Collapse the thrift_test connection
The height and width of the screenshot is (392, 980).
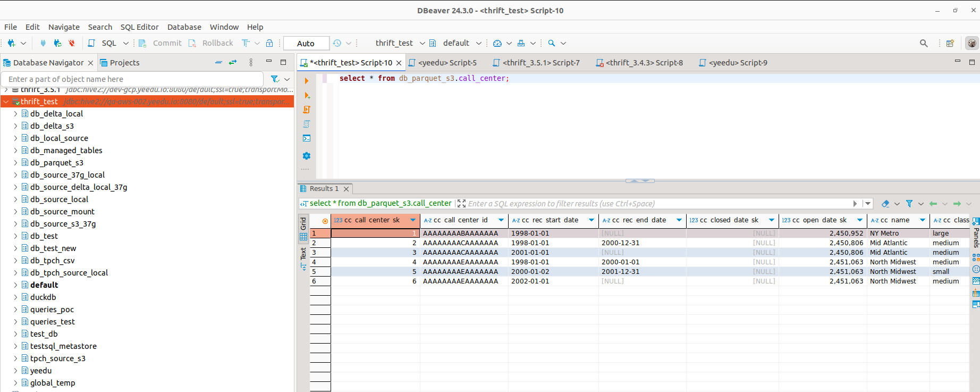click(x=6, y=102)
